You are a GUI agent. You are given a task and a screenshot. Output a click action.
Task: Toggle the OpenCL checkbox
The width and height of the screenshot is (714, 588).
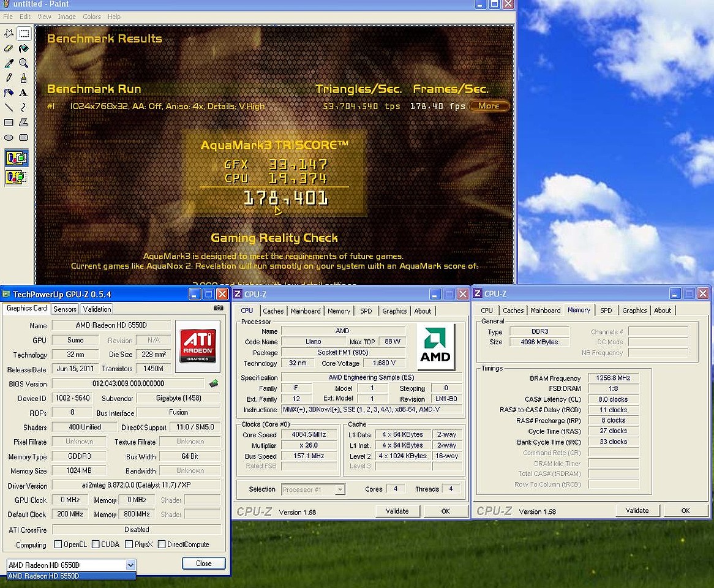(58, 545)
